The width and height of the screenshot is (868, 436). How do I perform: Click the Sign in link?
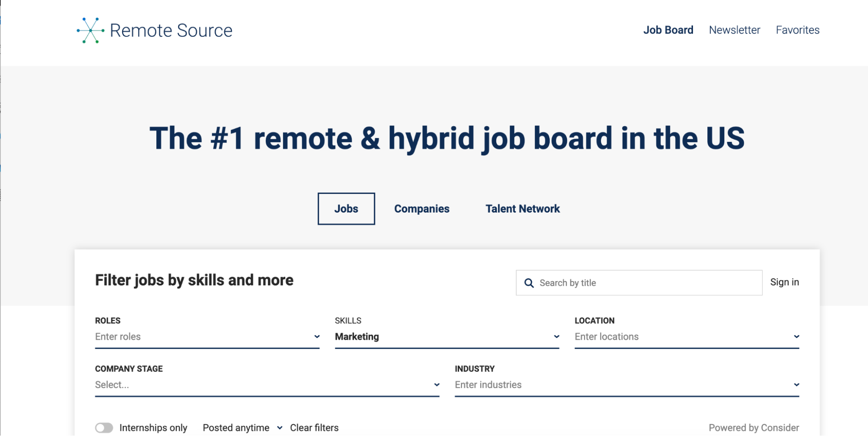784,282
